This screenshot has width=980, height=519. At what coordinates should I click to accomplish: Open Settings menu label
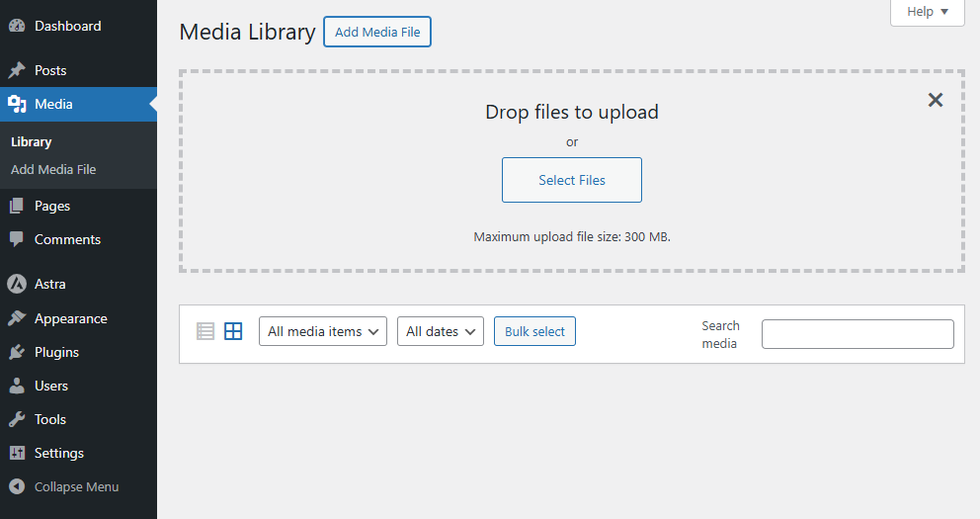58,453
